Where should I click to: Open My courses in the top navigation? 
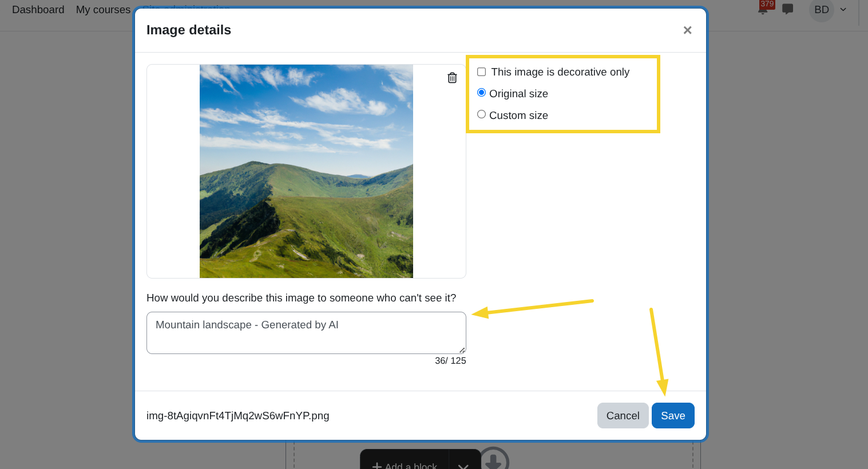coord(103,10)
